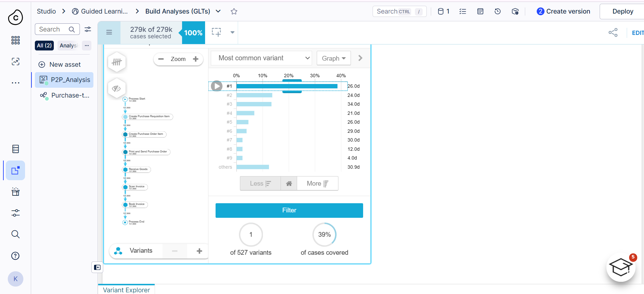Open the apps grid in left sidebar
Image resolution: width=644 pixels, height=294 pixels.
(x=16, y=40)
